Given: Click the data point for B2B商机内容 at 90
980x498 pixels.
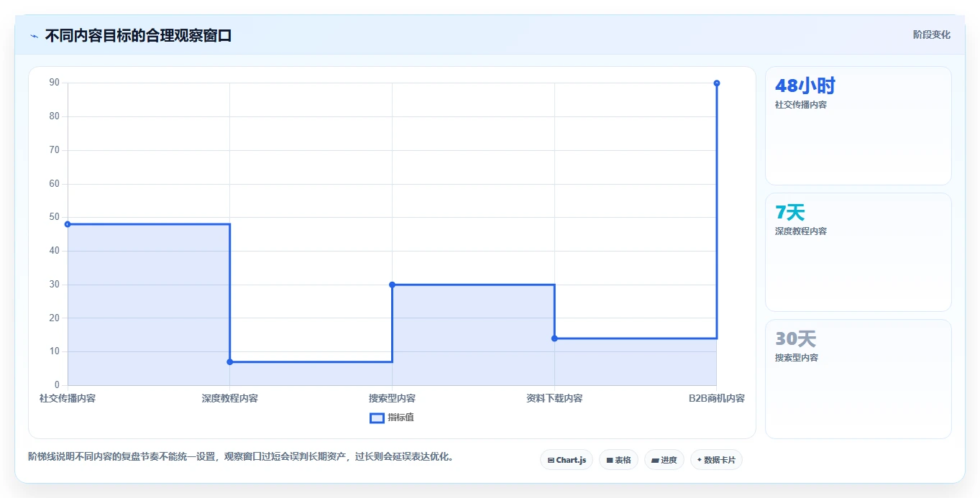Looking at the screenshot, I should [x=717, y=83].
